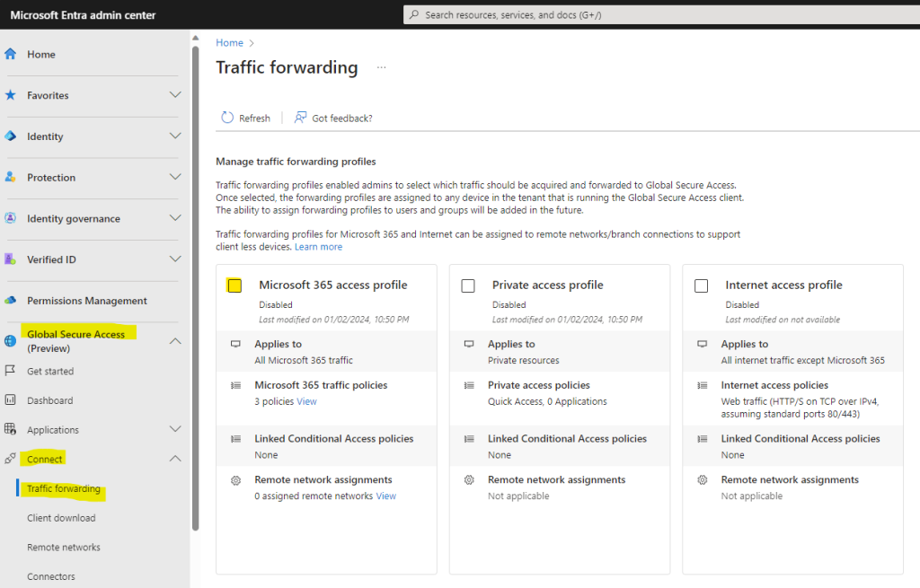Click the gear icon in Microsoft 365 remote network assignments
This screenshot has width=920, height=588.
(236, 480)
